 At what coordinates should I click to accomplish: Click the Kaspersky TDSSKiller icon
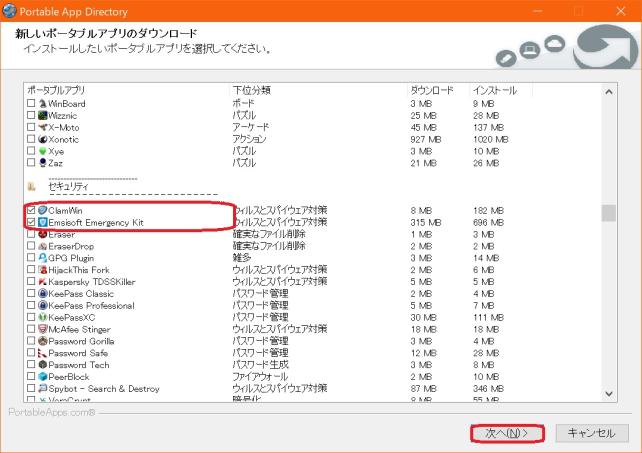pos(43,281)
